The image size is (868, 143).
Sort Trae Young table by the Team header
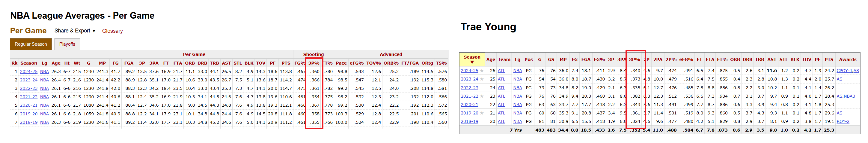pyautogui.click(x=504, y=59)
